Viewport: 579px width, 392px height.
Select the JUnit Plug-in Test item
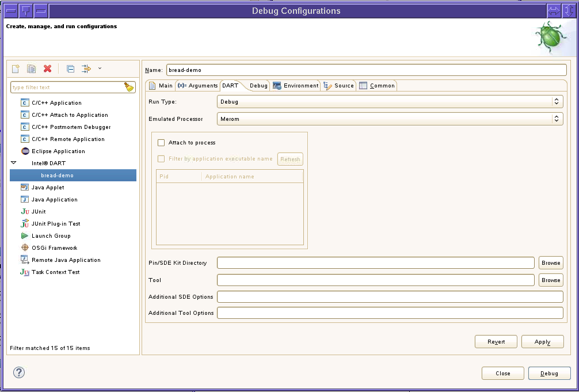coord(55,224)
